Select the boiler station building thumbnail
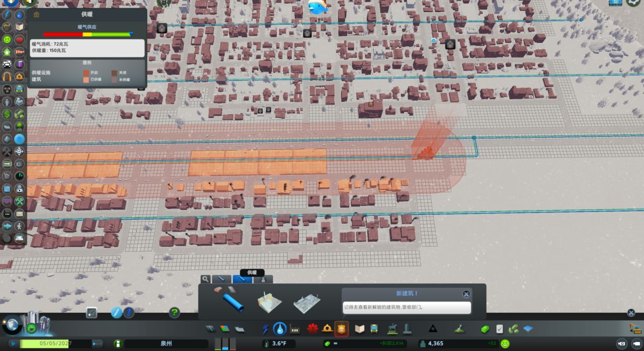644x351 pixels. [269, 302]
